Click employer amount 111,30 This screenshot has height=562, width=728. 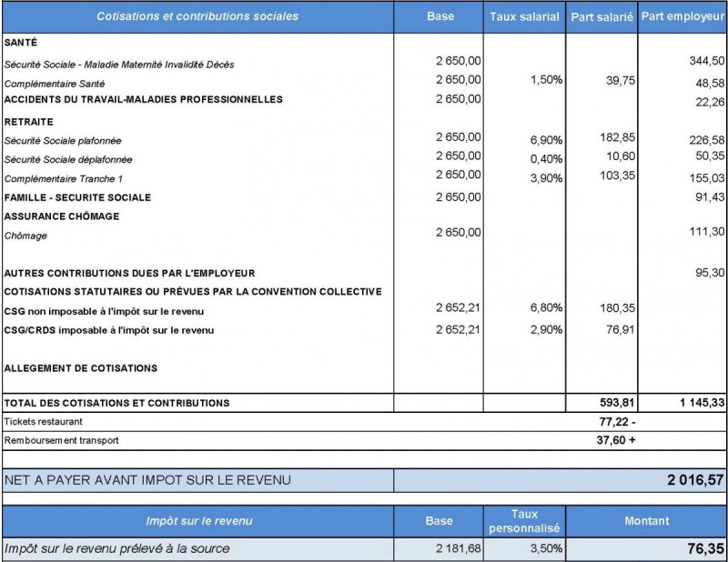[707, 232]
